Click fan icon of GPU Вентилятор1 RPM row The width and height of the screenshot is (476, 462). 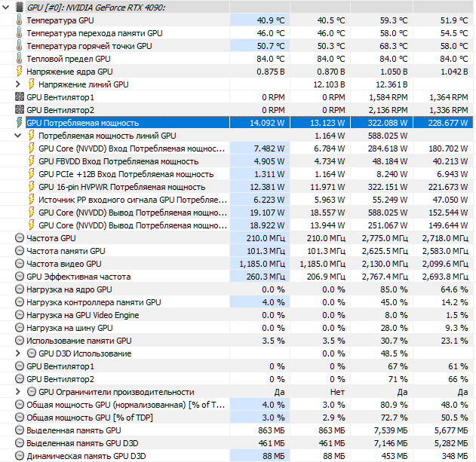tap(19, 97)
